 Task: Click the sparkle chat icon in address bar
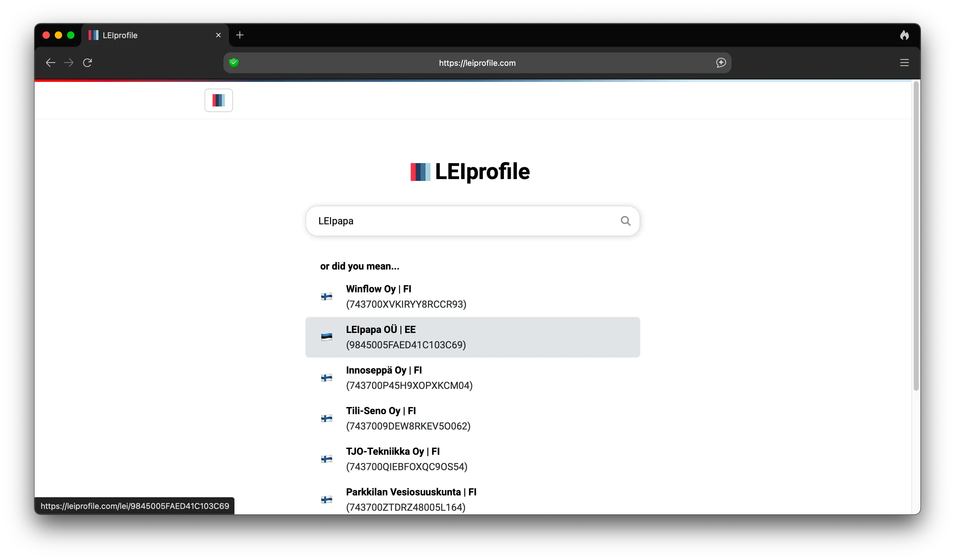tap(721, 62)
